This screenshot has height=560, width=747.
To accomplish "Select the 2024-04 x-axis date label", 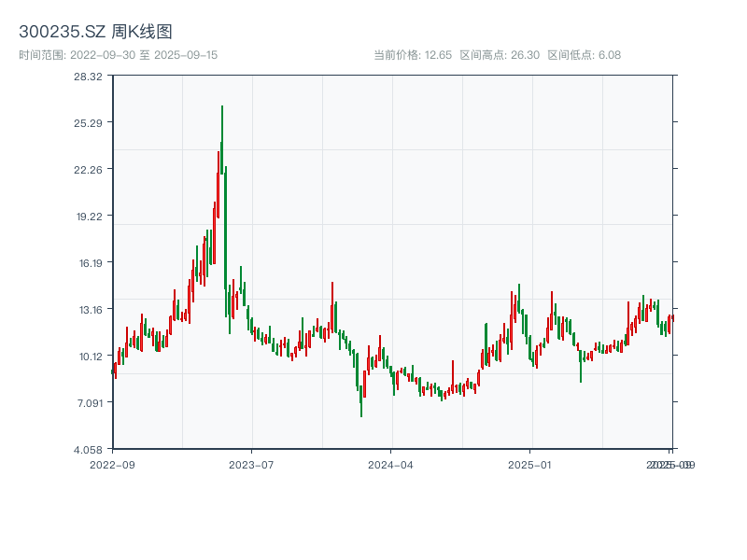I will click(x=391, y=464).
